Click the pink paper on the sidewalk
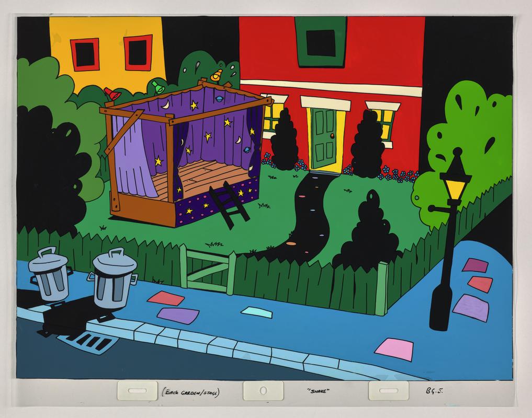 pyautogui.click(x=394, y=349)
